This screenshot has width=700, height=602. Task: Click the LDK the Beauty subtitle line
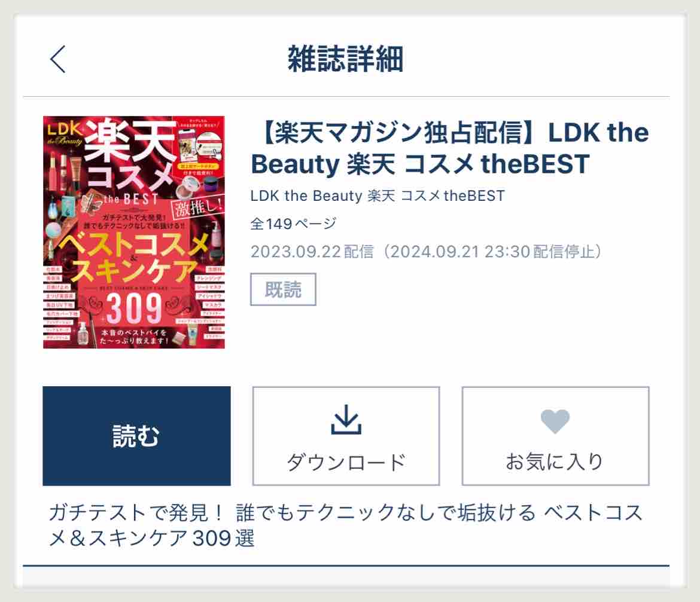click(378, 195)
